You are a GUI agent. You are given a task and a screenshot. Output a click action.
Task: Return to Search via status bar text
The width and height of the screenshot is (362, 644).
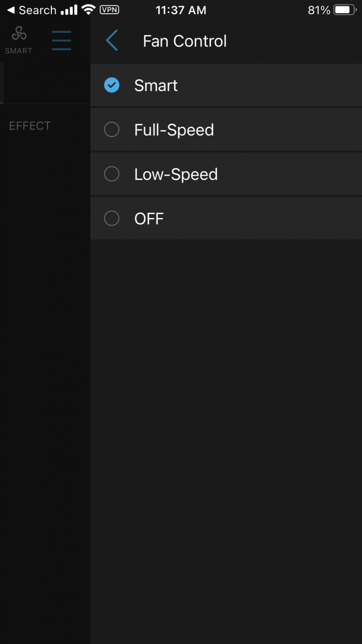(x=38, y=10)
